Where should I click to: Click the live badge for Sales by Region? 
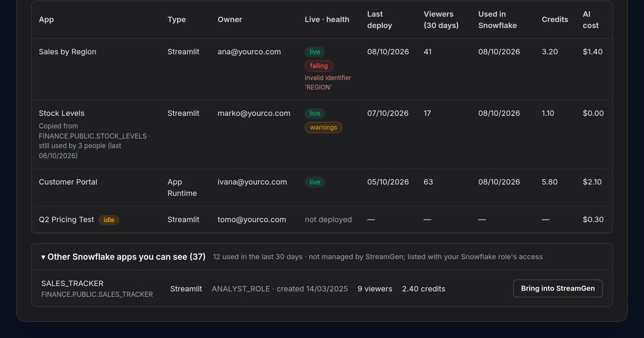point(314,52)
